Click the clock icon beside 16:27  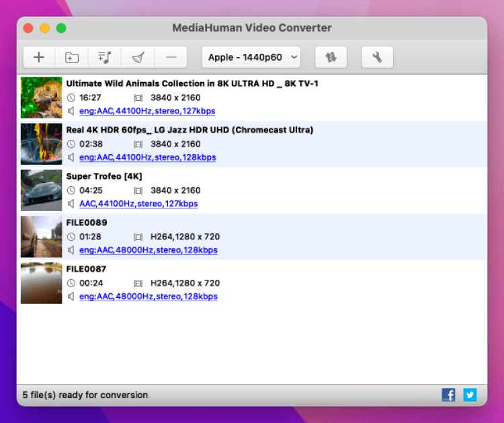pyautogui.click(x=71, y=98)
